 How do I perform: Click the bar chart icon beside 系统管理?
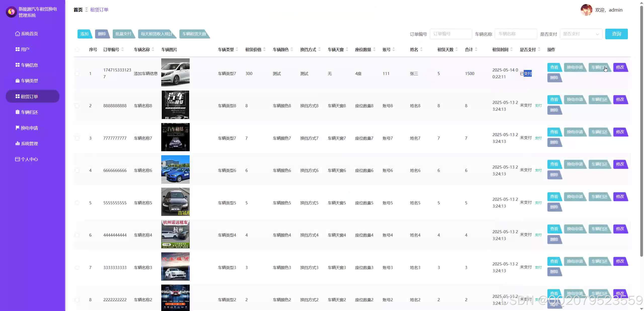point(17,143)
